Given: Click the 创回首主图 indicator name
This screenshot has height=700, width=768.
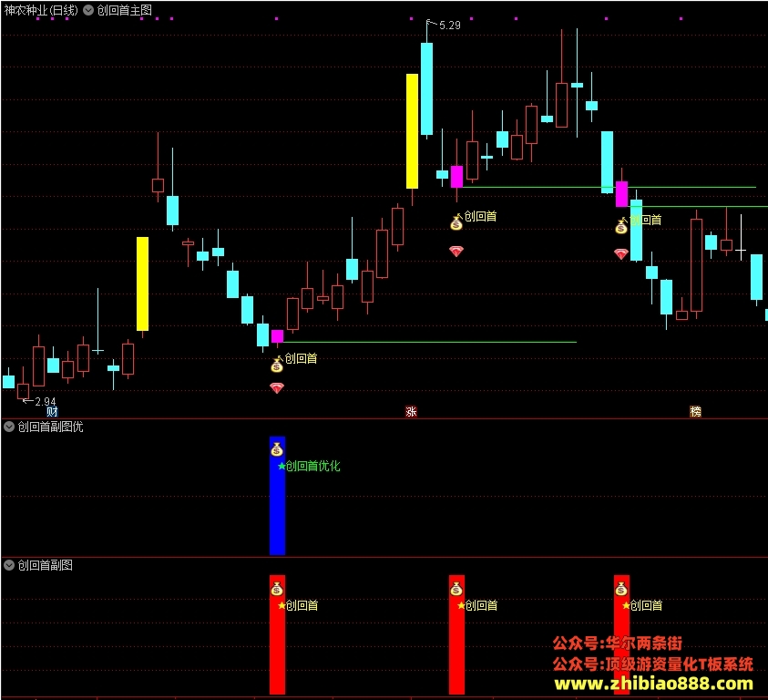Looking at the screenshot, I should [125, 10].
